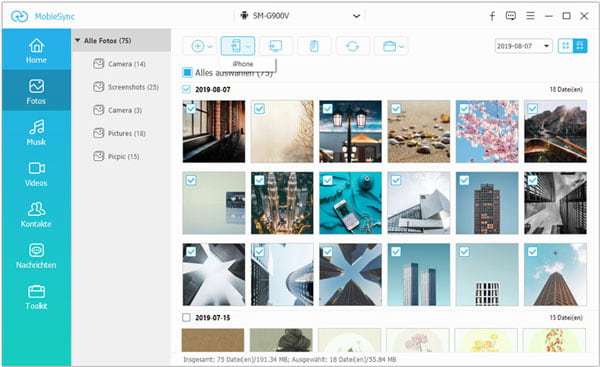Open the Toolkit section

coord(36,297)
